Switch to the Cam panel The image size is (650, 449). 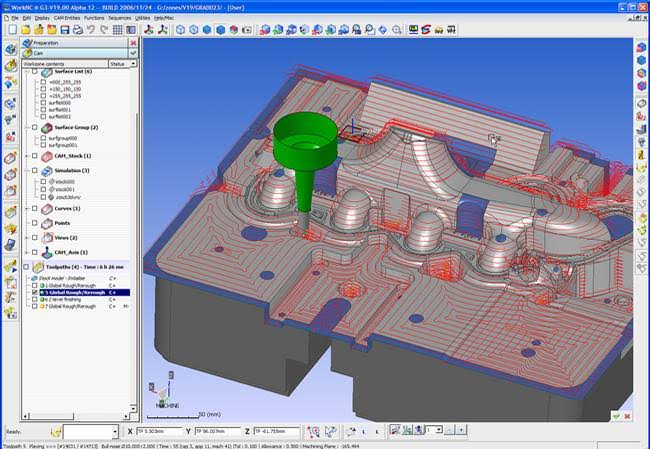click(75, 53)
